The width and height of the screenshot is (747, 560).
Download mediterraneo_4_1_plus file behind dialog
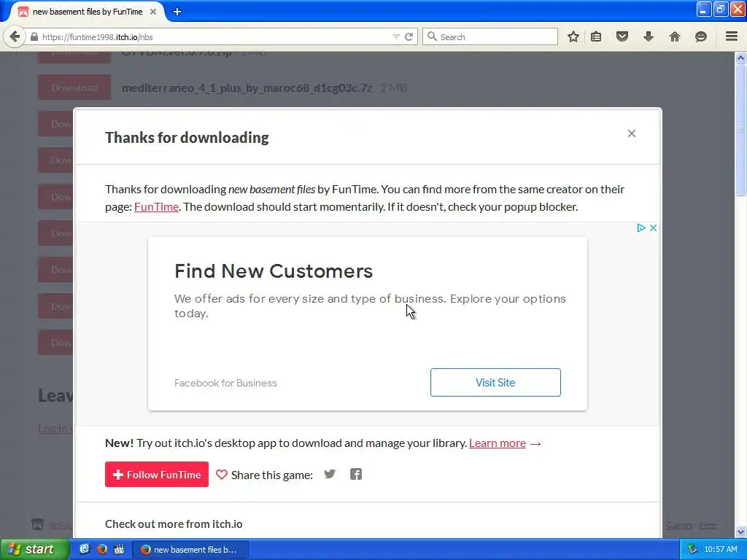tap(74, 87)
